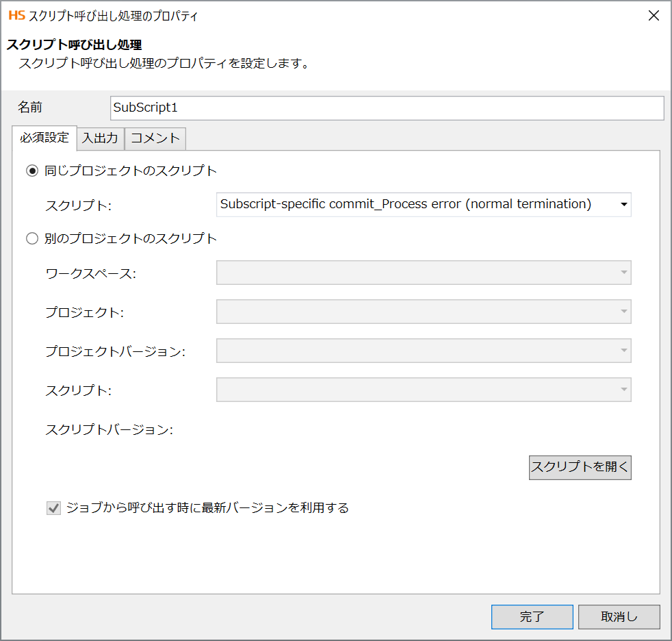Click the 取消し button
This screenshot has height=641, width=672.
(x=619, y=616)
